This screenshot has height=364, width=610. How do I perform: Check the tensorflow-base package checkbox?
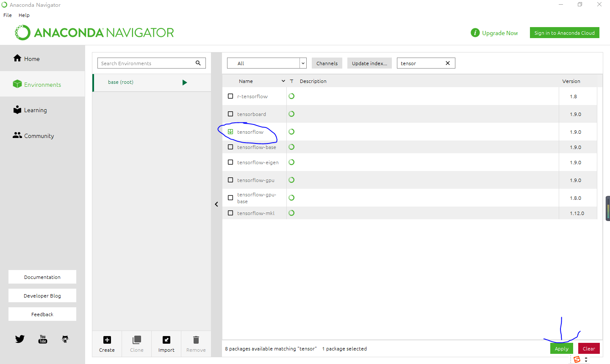[x=230, y=147]
